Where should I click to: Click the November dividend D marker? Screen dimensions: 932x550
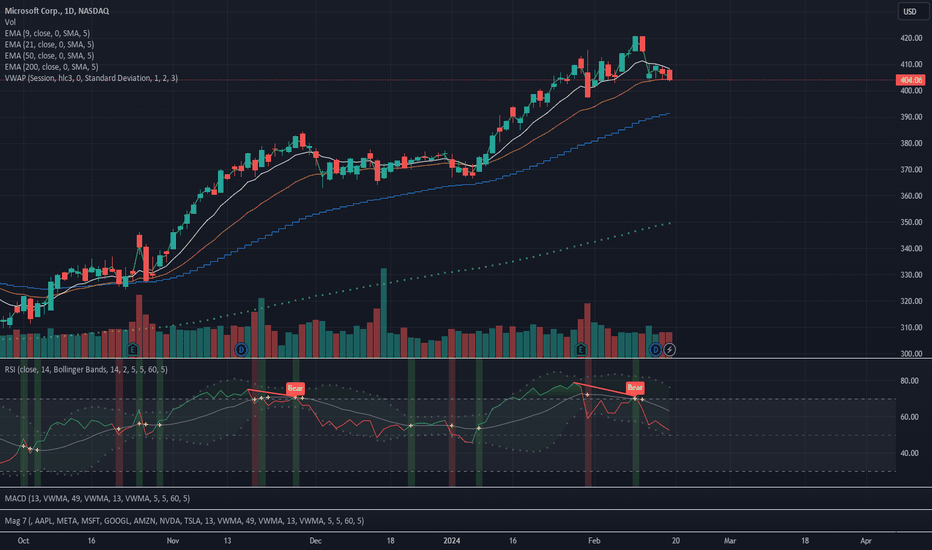click(x=241, y=350)
